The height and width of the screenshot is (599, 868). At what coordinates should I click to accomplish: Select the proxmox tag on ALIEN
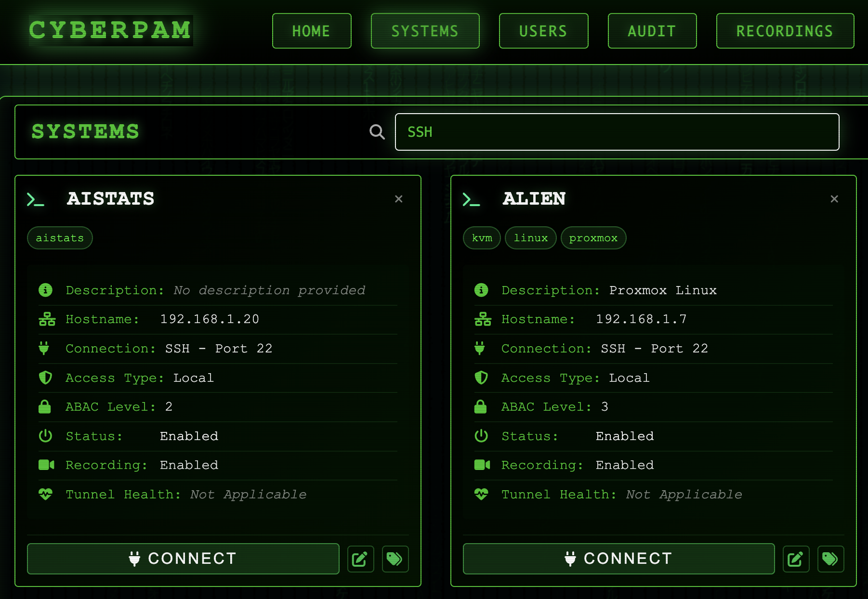click(x=593, y=238)
